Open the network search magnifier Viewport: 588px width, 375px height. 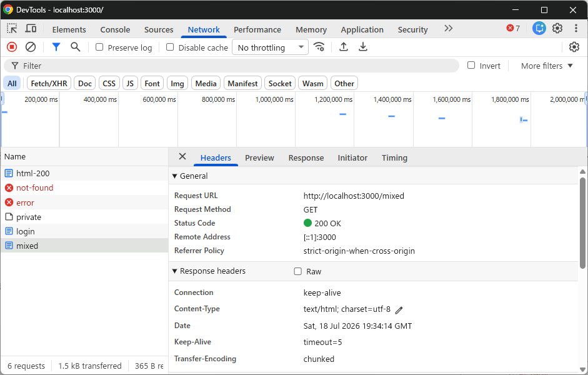point(76,47)
